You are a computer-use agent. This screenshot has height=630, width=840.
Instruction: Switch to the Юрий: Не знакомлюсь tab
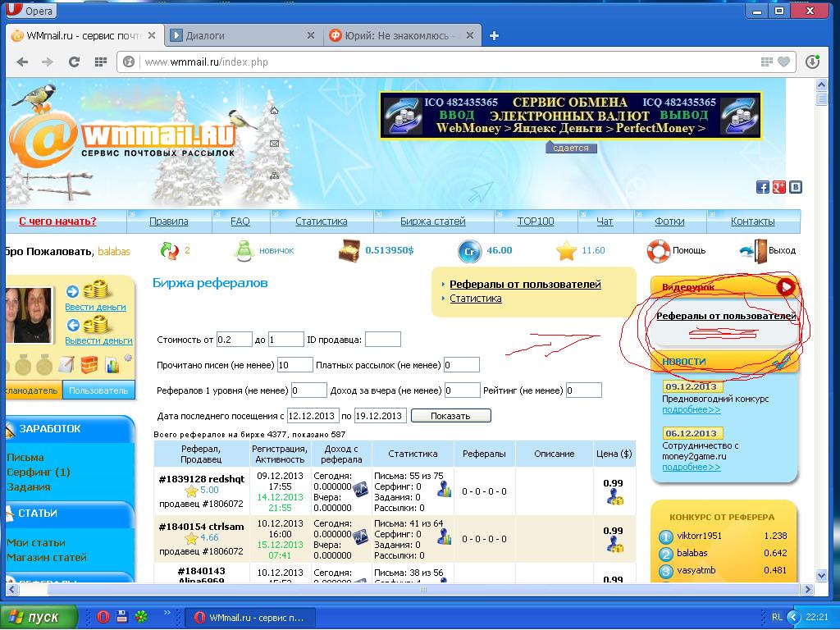pos(401,36)
